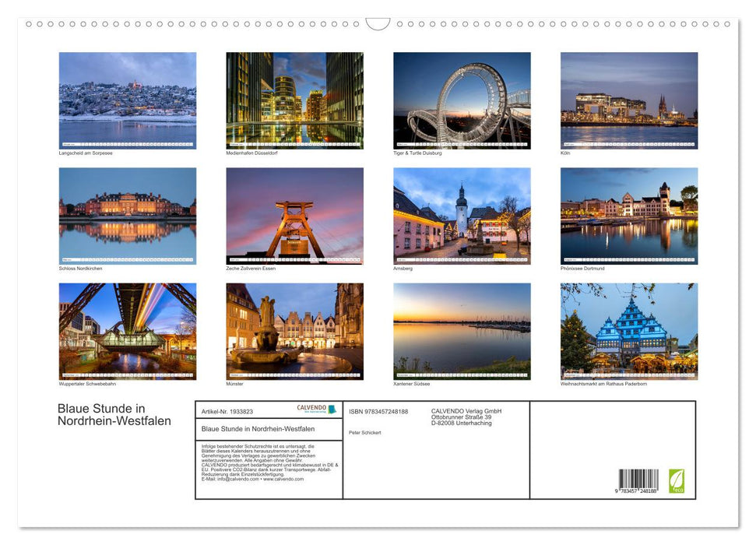Open the Schloss Nordkirchen image
Screen dimensions: 756x545
click(x=127, y=216)
